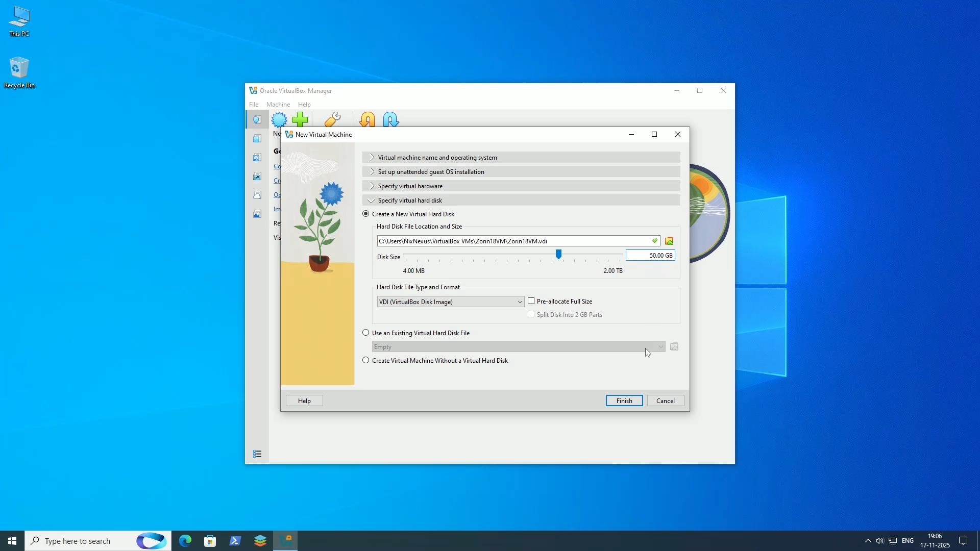Click the Finish button
The height and width of the screenshot is (551, 980).
(x=624, y=400)
